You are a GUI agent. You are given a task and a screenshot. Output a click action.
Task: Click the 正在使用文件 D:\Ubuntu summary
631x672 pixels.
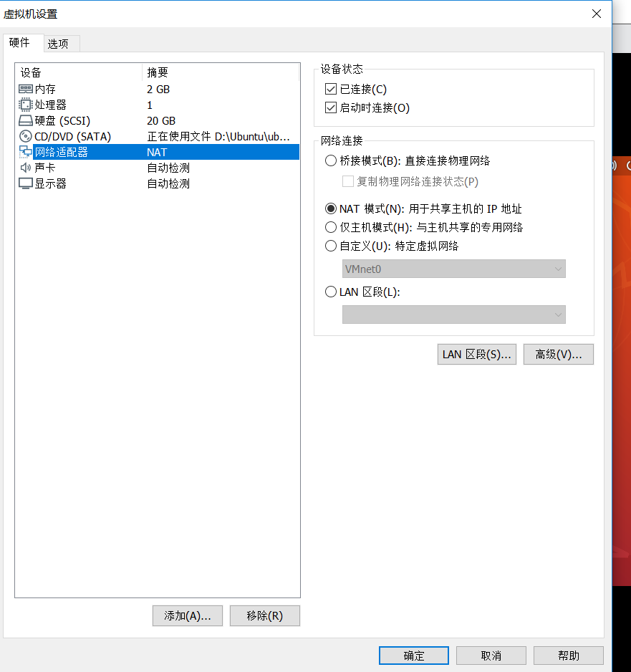218,136
